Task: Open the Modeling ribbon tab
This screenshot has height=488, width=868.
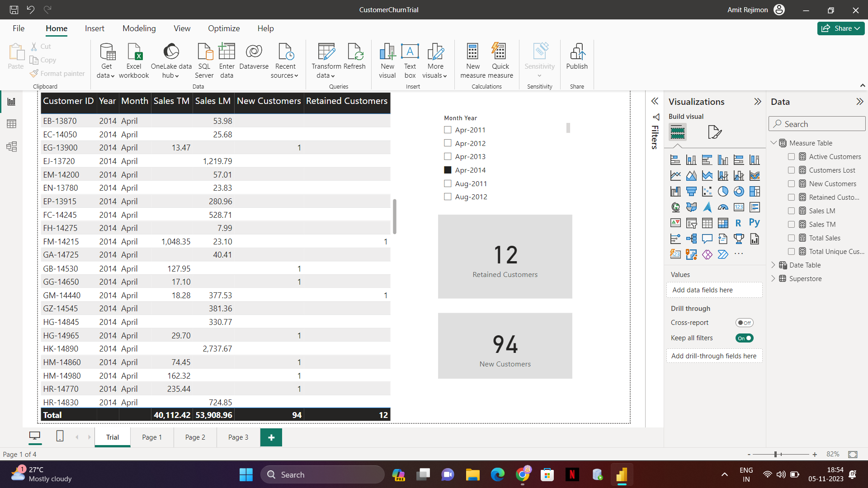Action: 139,28
